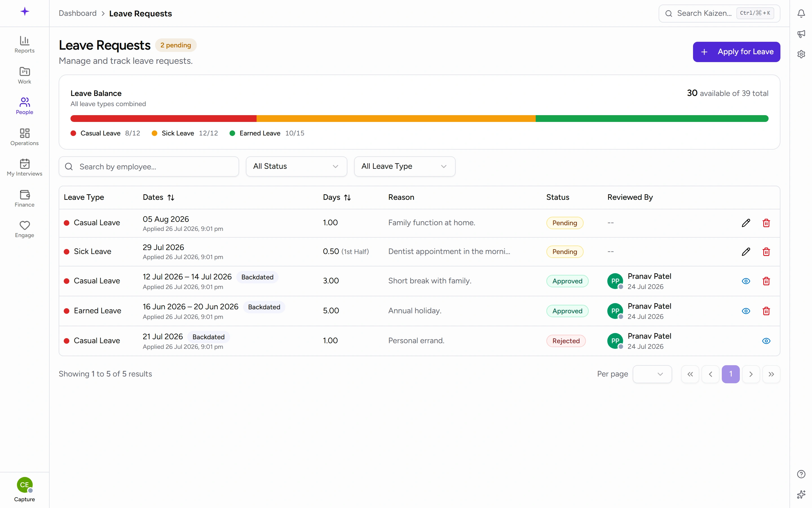Click the Showing 1 to 5 results text
The height and width of the screenshot is (508, 812).
click(x=105, y=374)
